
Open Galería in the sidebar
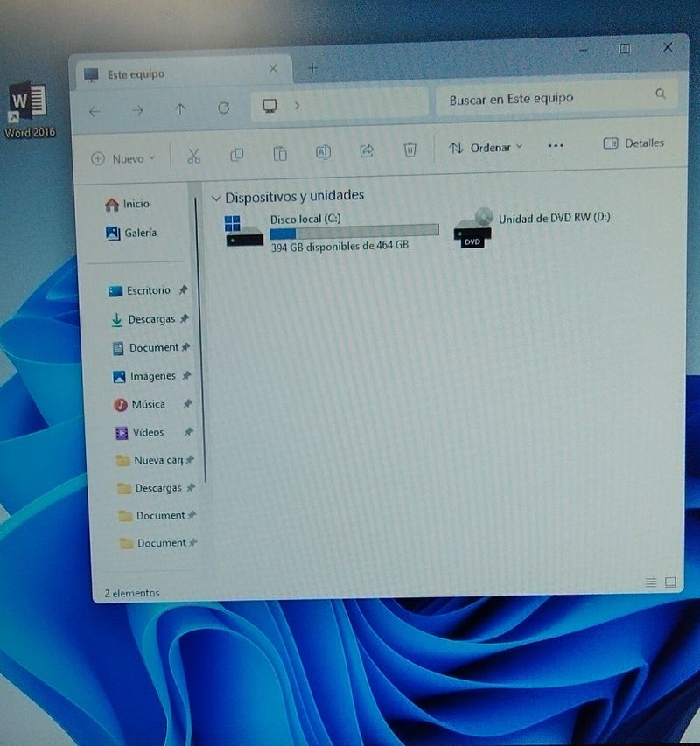tap(131, 234)
